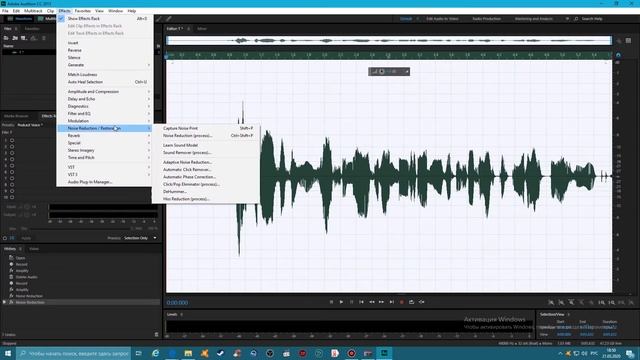Click the Open File icon in Files panel
This screenshot has height=360, width=640.
(6, 38)
